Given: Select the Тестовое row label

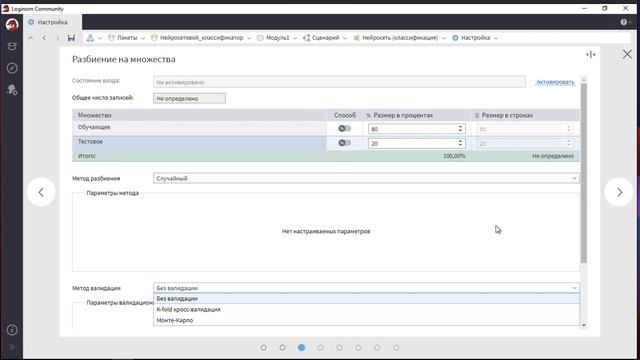Looking at the screenshot, I should click(90, 142).
